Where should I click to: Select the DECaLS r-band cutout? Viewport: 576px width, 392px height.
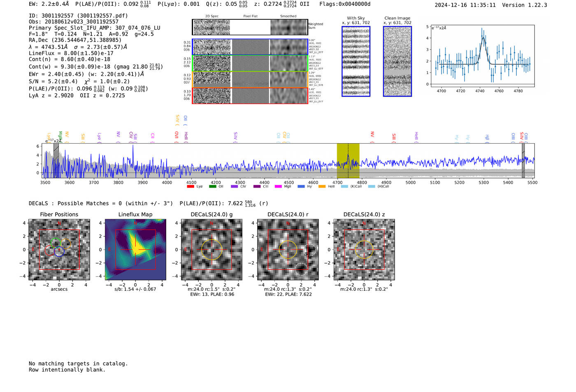point(288,250)
